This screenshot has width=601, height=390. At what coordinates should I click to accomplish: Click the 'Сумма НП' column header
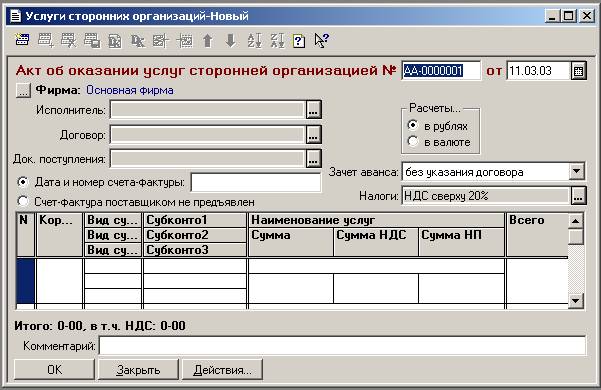[x=461, y=241]
